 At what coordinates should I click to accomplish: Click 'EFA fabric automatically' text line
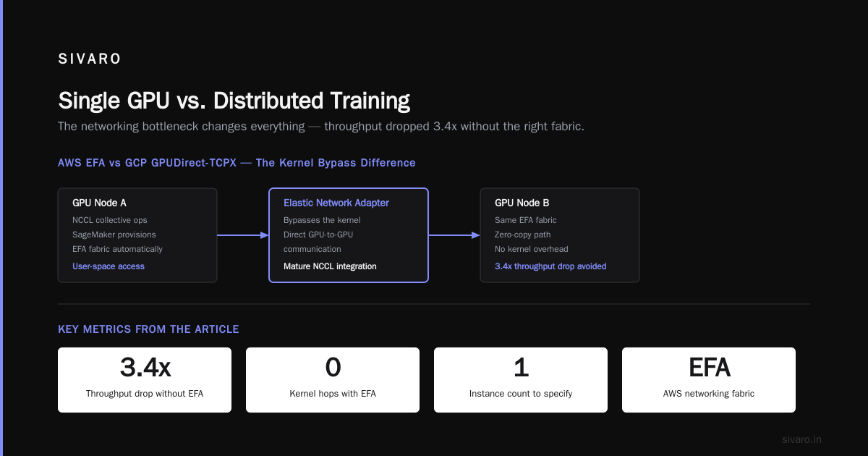(117, 249)
